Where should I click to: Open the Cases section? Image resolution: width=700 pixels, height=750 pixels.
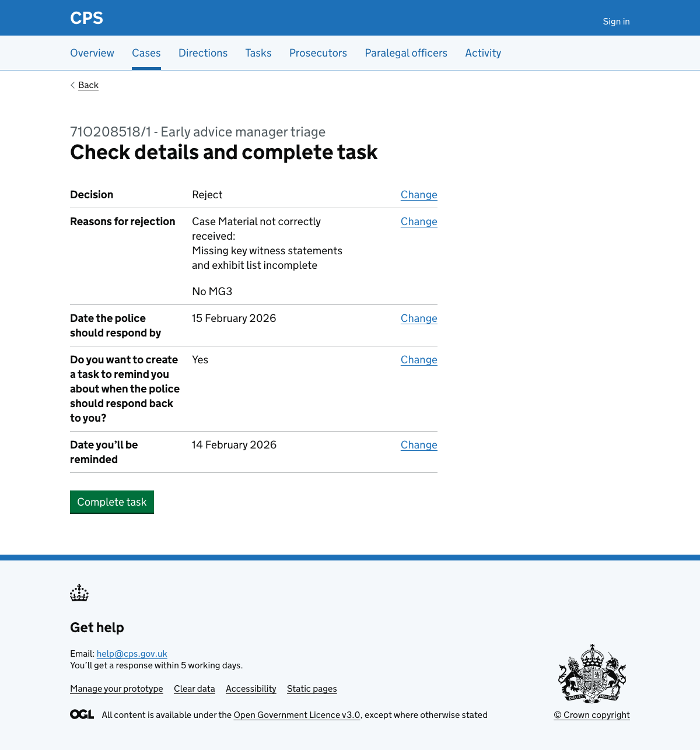[146, 52]
